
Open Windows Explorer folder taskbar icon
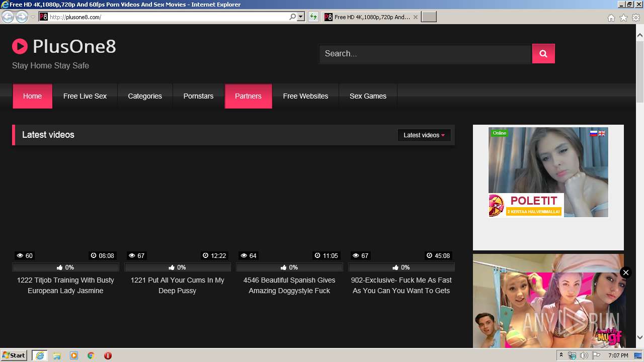tap(57, 355)
